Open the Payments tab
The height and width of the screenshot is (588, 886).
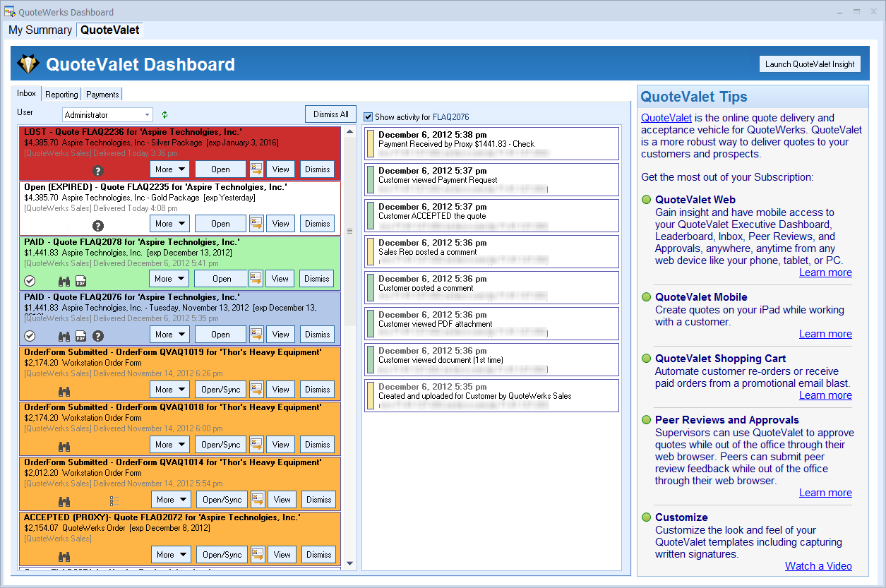(102, 95)
